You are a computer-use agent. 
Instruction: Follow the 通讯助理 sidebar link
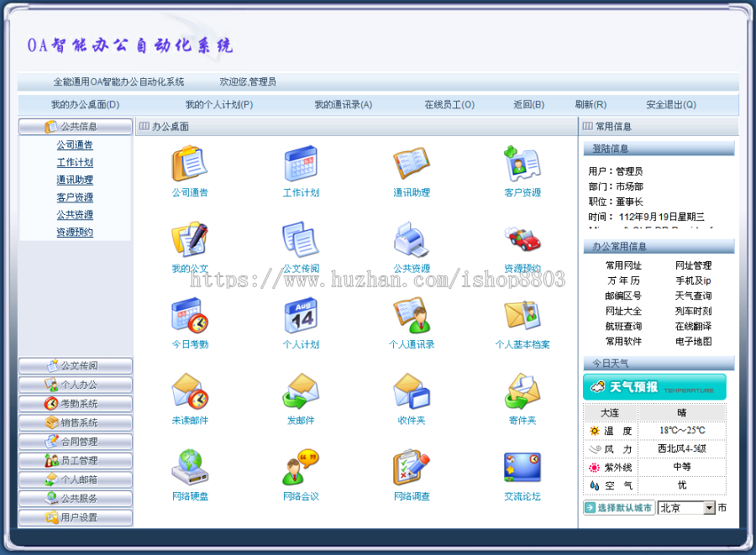[75, 180]
